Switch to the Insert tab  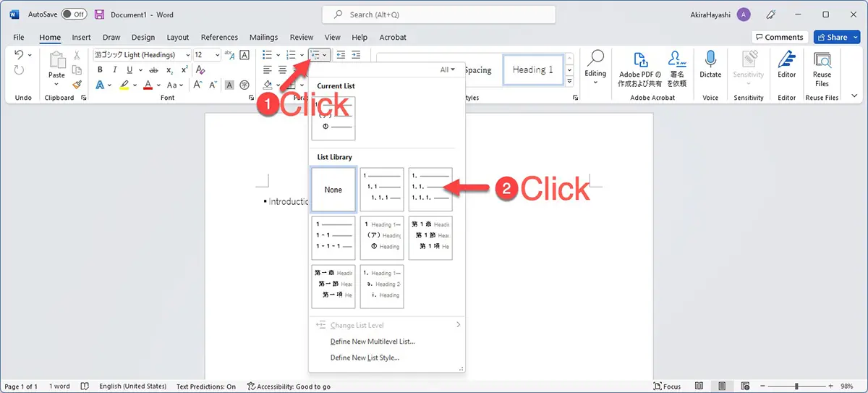point(81,38)
